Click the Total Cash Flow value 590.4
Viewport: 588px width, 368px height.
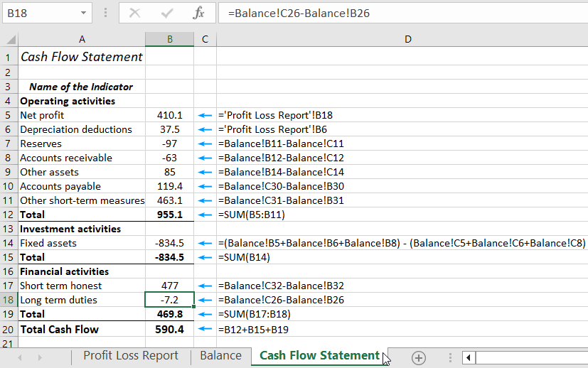point(169,329)
